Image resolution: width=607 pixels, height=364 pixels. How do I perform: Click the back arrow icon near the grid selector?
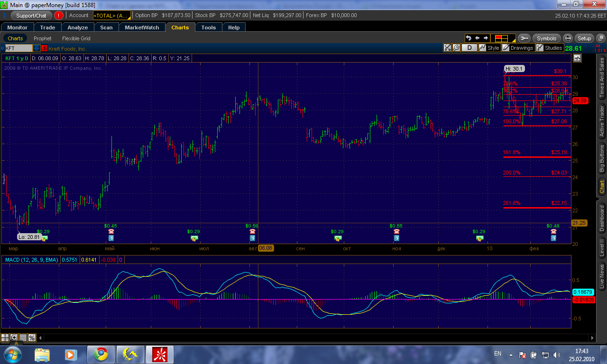(477, 38)
